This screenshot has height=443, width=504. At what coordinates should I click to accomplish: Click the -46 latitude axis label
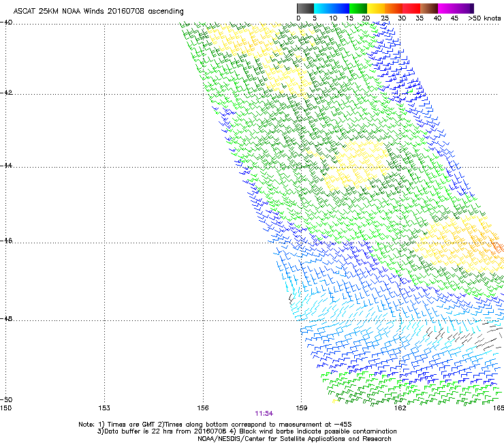6,241
